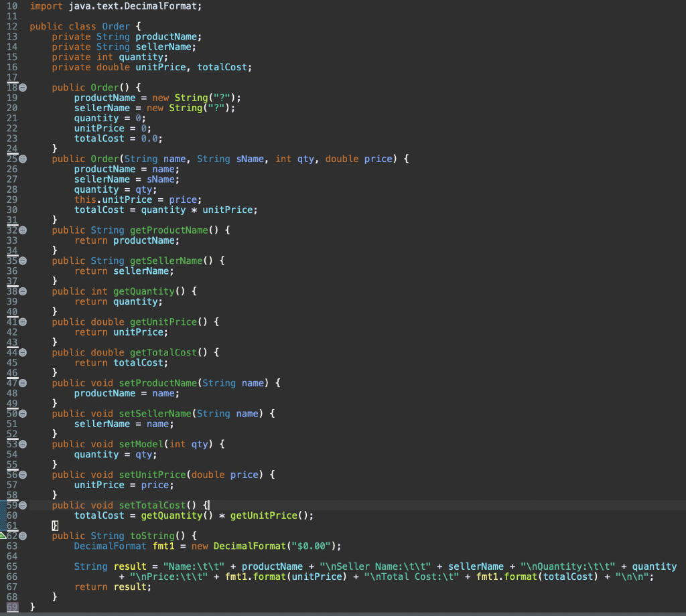Fold the setProductName method
The image size is (686, 616).
point(22,383)
